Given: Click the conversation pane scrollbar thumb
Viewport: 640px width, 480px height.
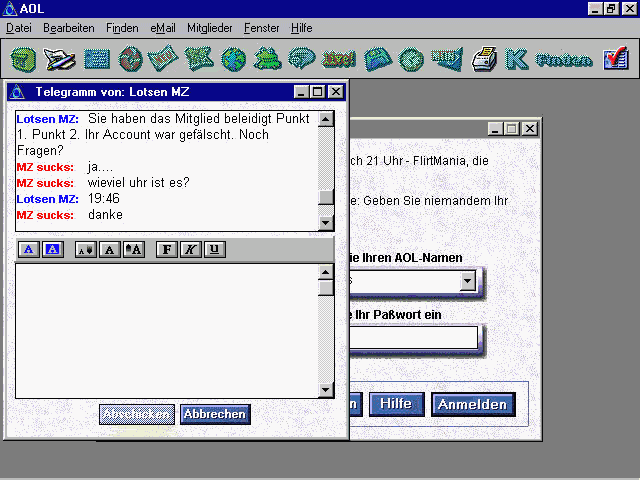Looking at the screenshot, I should (326, 197).
